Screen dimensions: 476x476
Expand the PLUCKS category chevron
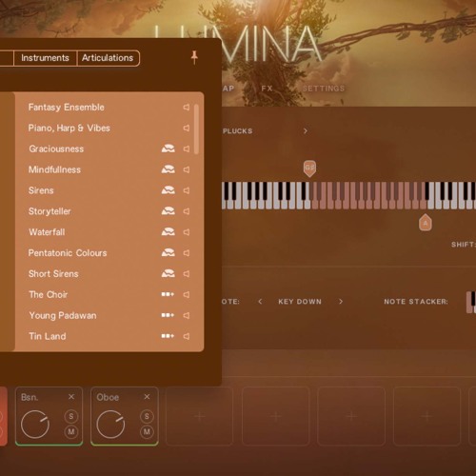(x=306, y=130)
